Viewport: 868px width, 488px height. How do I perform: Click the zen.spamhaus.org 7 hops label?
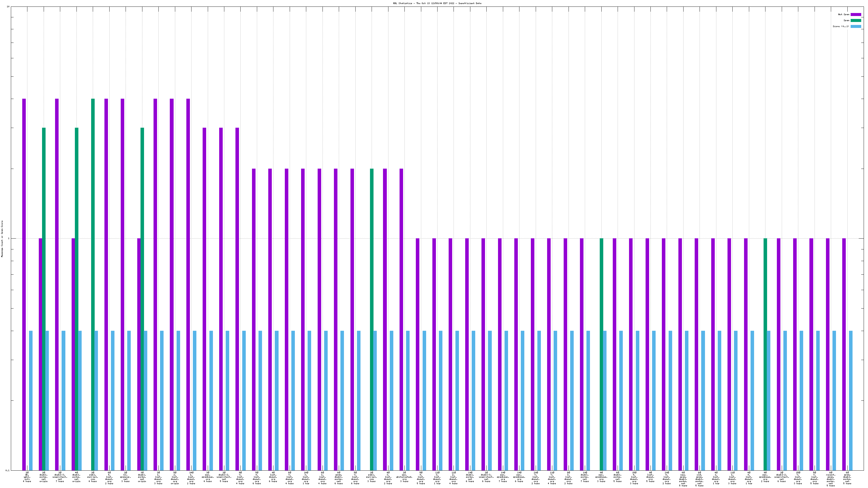click(x=503, y=477)
